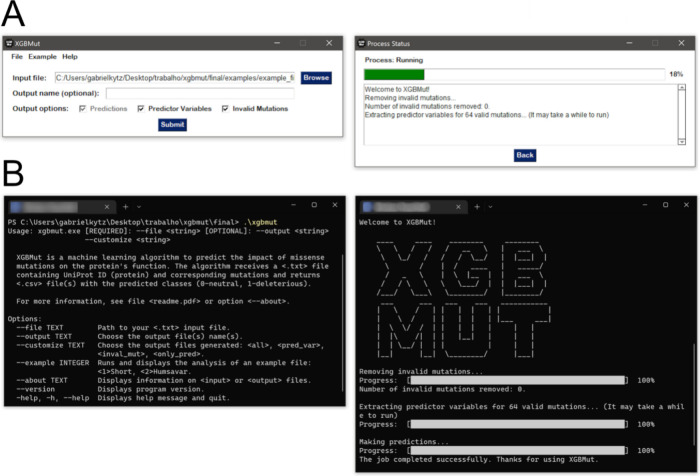Close the left terminal's blurred tab
The image size is (700, 476).
107,207
